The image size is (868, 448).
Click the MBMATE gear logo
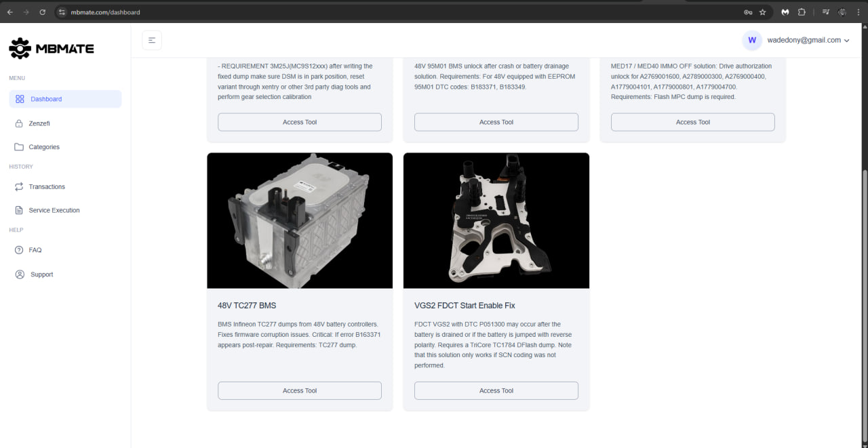pos(21,47)
